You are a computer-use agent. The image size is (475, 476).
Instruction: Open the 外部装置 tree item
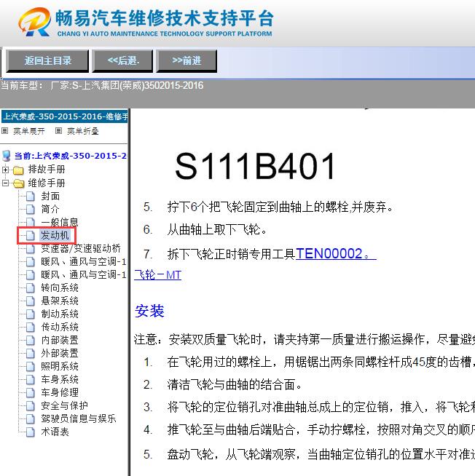pyautogui.click(x=60, y=353)
